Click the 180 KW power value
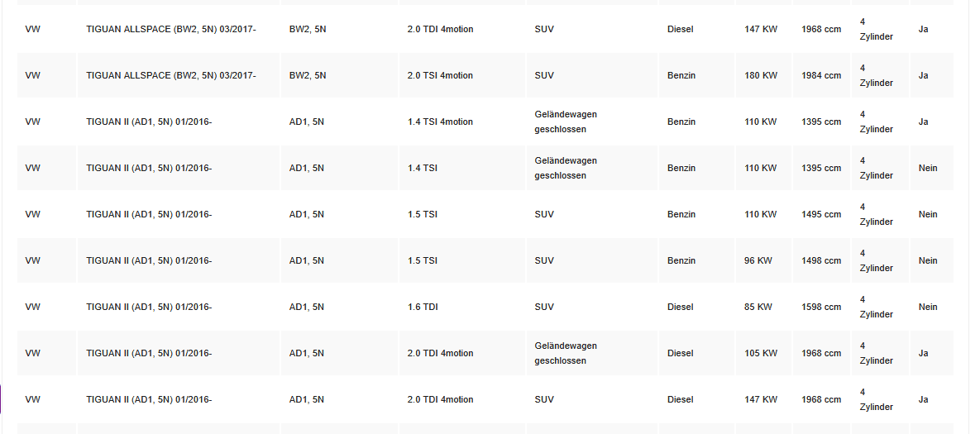Screen dimensions: 980x434 (x=761, y=75)
